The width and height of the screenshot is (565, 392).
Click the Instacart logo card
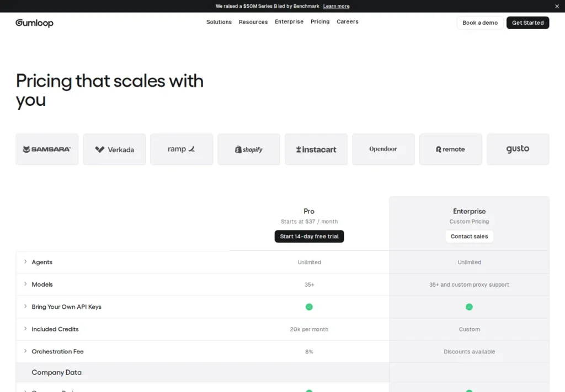click(x=316, y=149)
